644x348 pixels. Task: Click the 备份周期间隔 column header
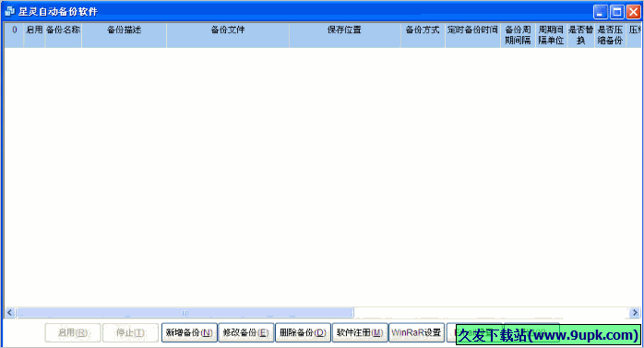tap(518, 35)
